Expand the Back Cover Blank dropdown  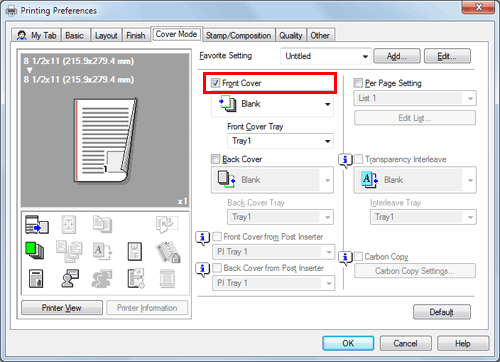point(272,180)
